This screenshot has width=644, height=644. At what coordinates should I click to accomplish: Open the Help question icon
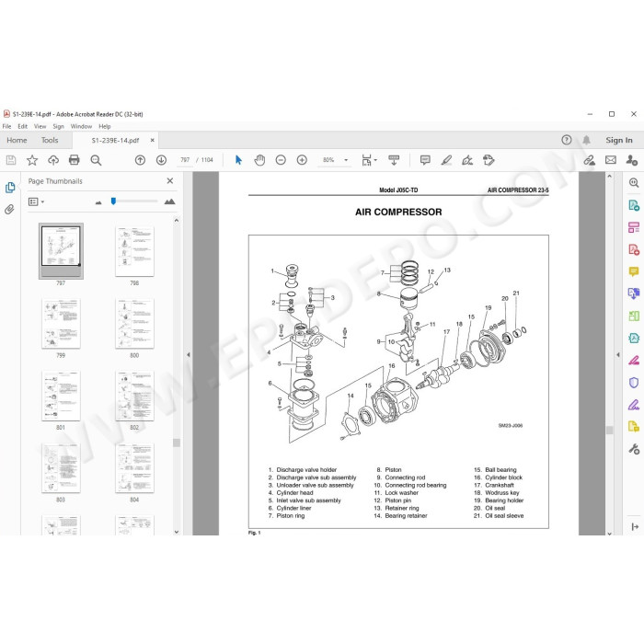567,140
